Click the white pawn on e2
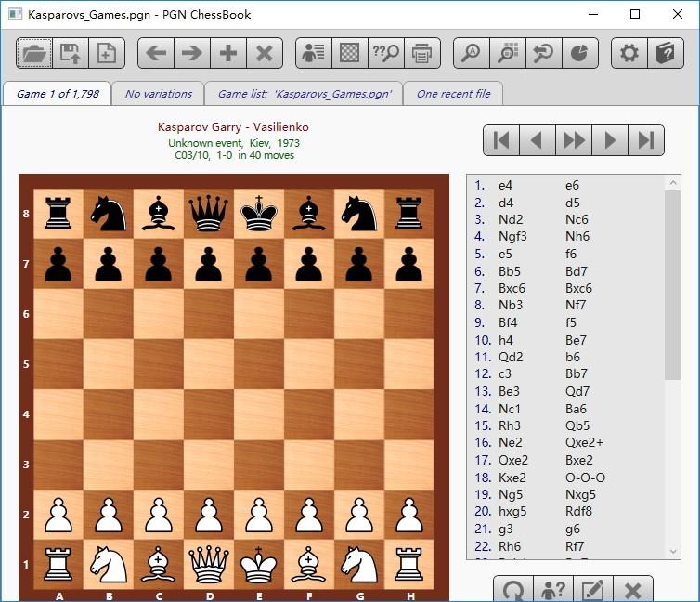The image size is (700, 602). click(259, 515)
